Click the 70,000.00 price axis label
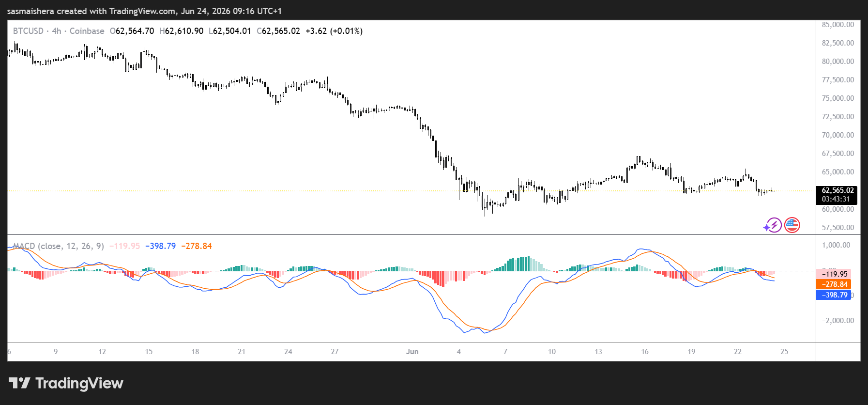Viewport: 868px width, 405px height. pyautogui.click(x=838, y=135)
